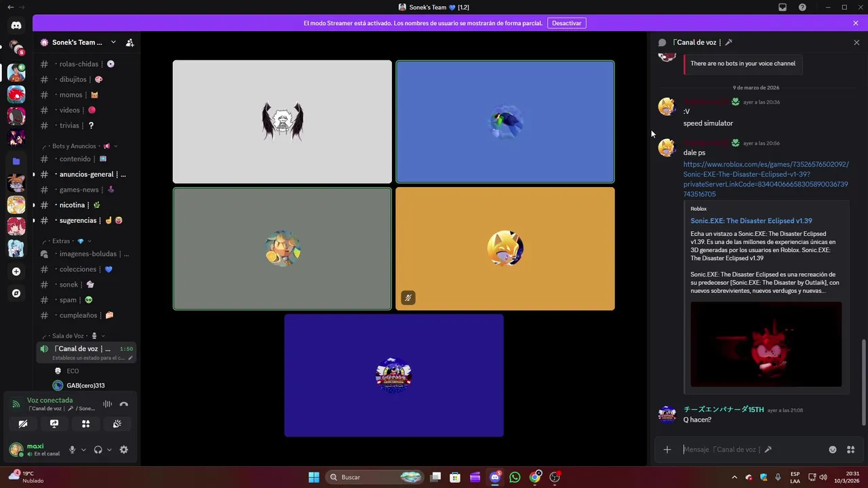The image size is (868, 488).
Task: Open the anuncios-general channel
Action: coord(87,174)
